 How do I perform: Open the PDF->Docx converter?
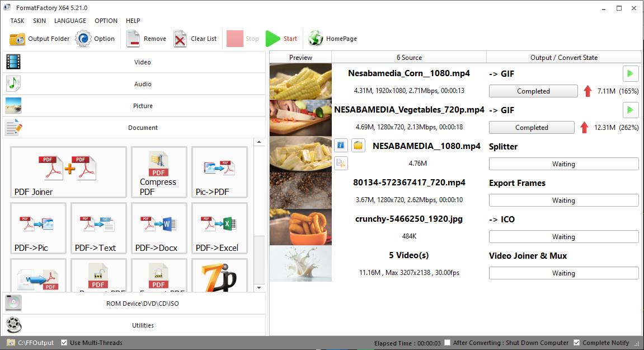[159, 228]
